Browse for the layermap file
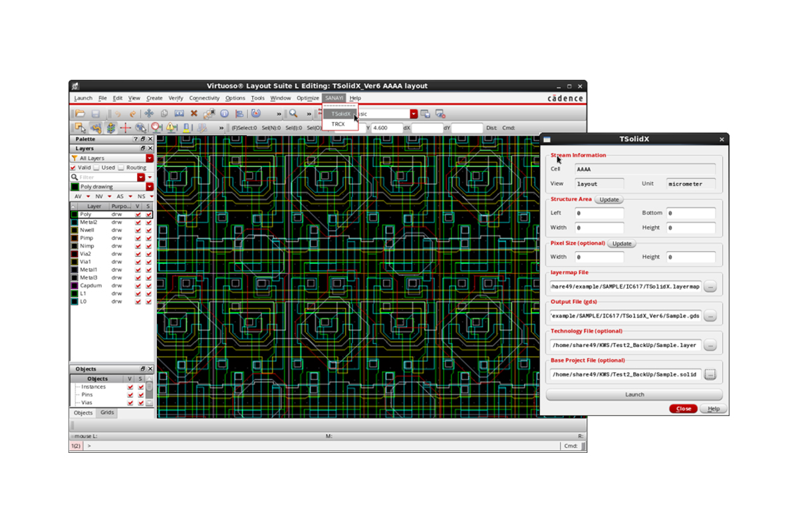The width and height of the screenshot is (798, 532). (710, 286)
